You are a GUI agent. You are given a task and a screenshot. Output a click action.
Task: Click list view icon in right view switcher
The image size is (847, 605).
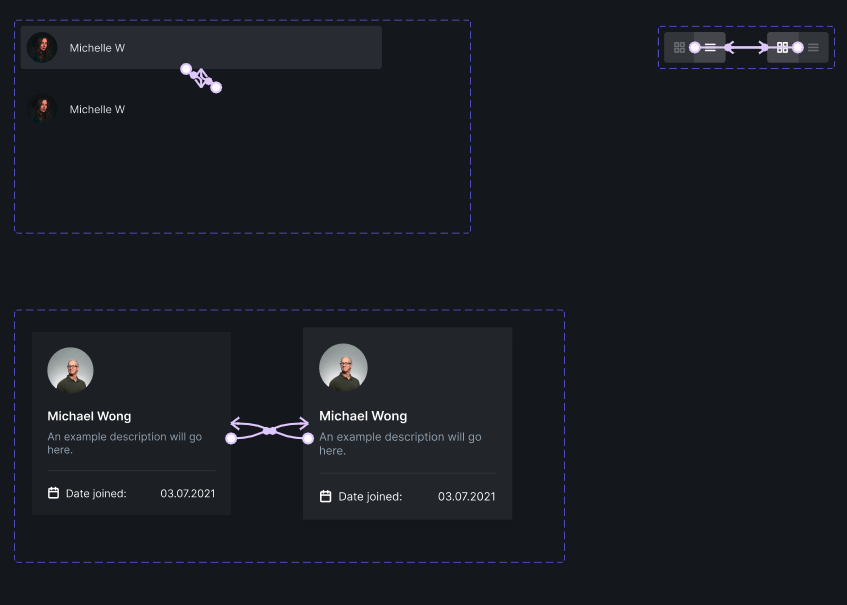tap(813, 47)
